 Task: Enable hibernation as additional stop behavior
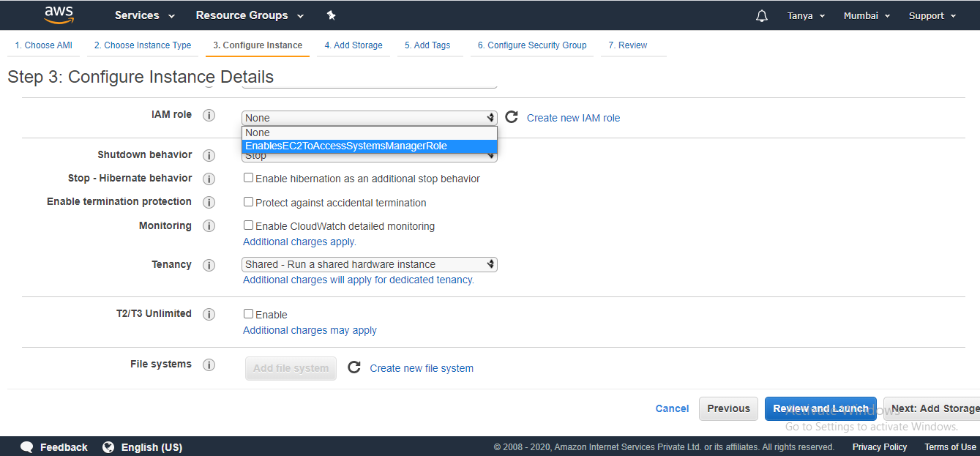249,178
